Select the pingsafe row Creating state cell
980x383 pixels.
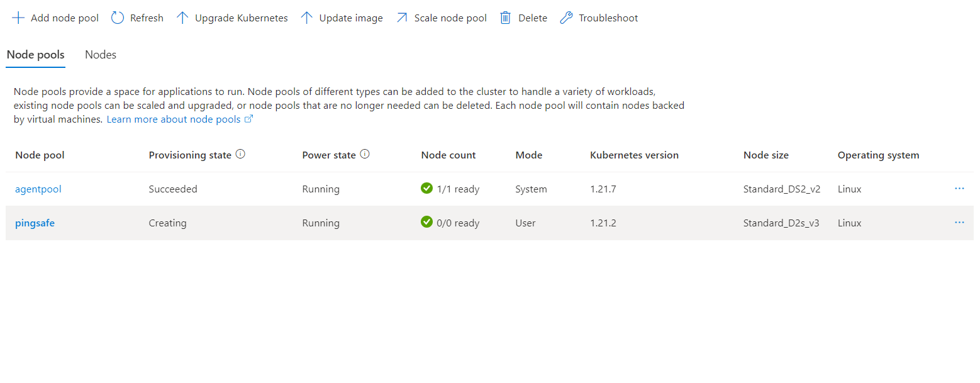(x=167, y=223)
